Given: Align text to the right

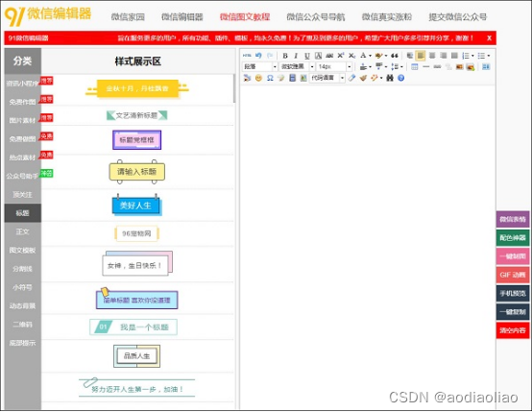Looking at the screenshot, I should [443, 56].
